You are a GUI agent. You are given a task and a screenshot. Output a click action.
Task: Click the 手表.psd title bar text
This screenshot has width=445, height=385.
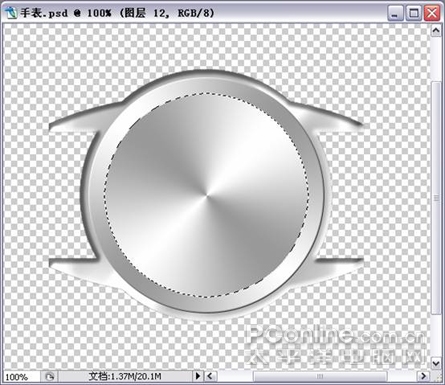coord(44,13)
